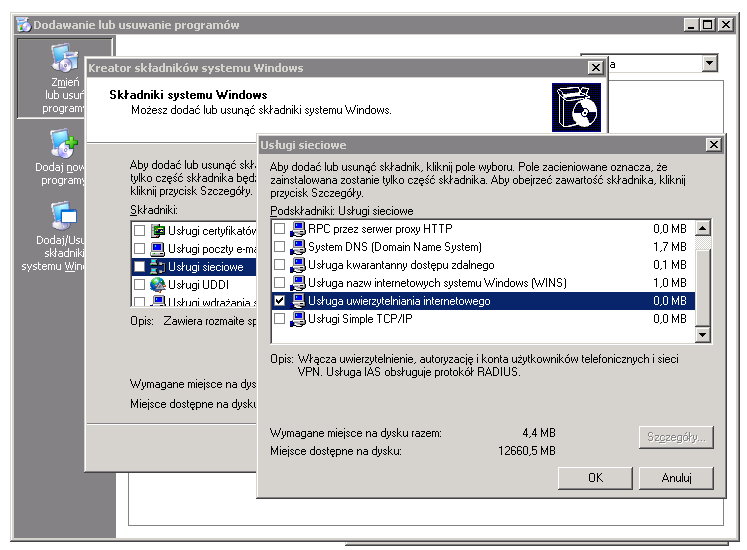Enable System DNS (Domain Name System) checkbox

pos(280,247)
